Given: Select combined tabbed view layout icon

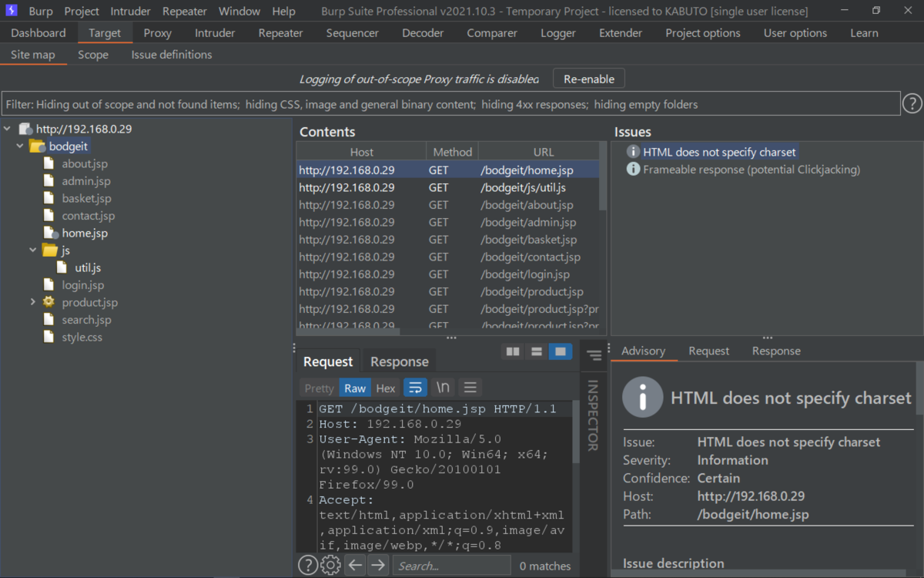Looking at the screenshot, I should (561, 351).
